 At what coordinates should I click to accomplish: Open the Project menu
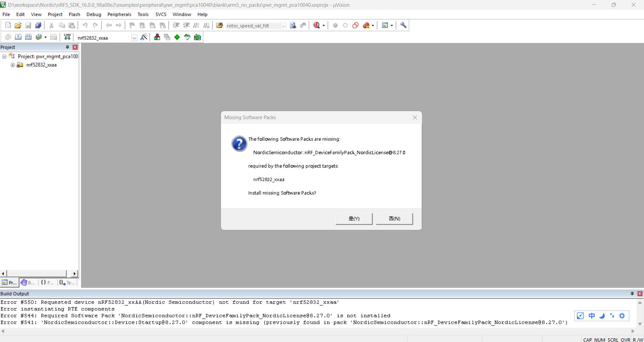point(55,14)
